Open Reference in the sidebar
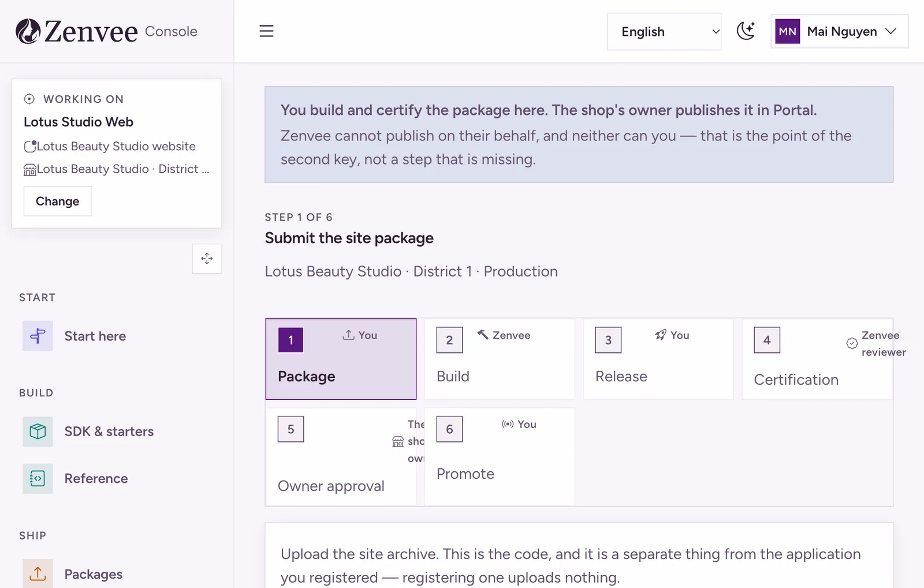This screenshot has width=924, height=588. [116, 478]
